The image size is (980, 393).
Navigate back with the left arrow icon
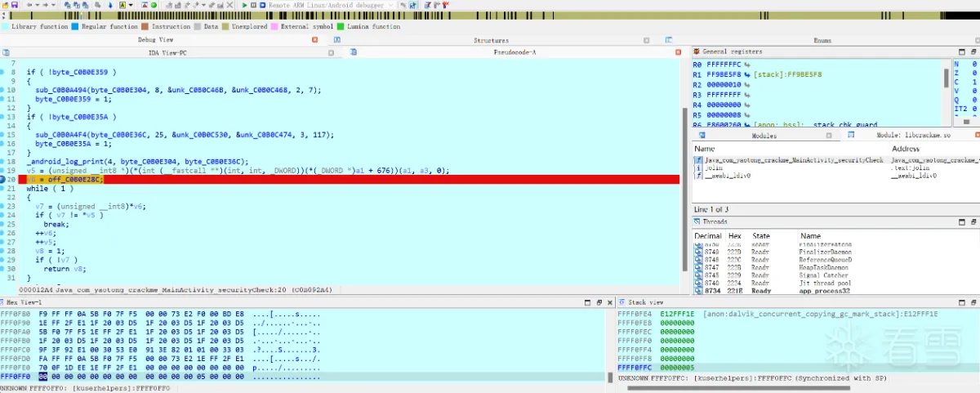(29, 5)
